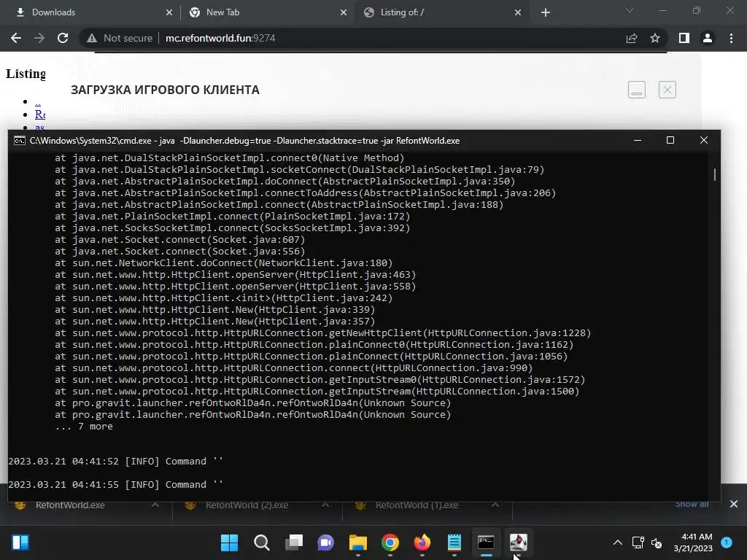The image size is (747, 560).
Task: Share this page icon
Action: 632,38
